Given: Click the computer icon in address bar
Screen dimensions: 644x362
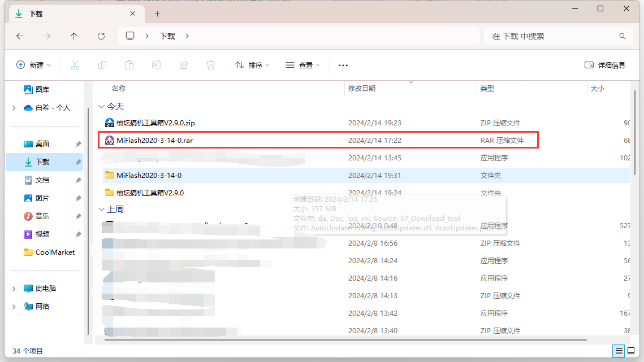Looking at the screenshot, I should tap(130, 36).
